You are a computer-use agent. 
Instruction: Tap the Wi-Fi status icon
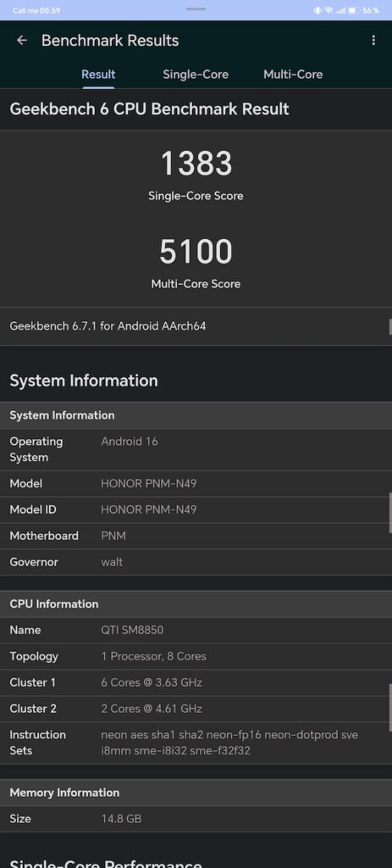coord(329,10)
